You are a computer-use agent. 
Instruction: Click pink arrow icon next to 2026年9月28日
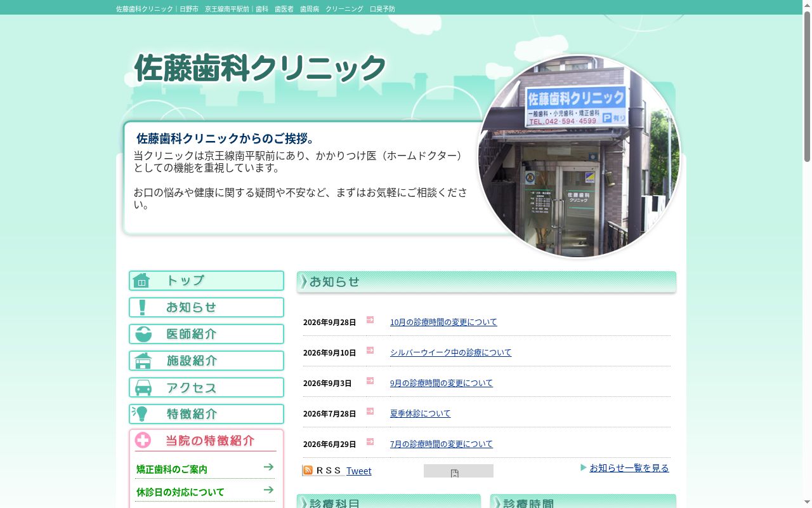pos(370,319)
